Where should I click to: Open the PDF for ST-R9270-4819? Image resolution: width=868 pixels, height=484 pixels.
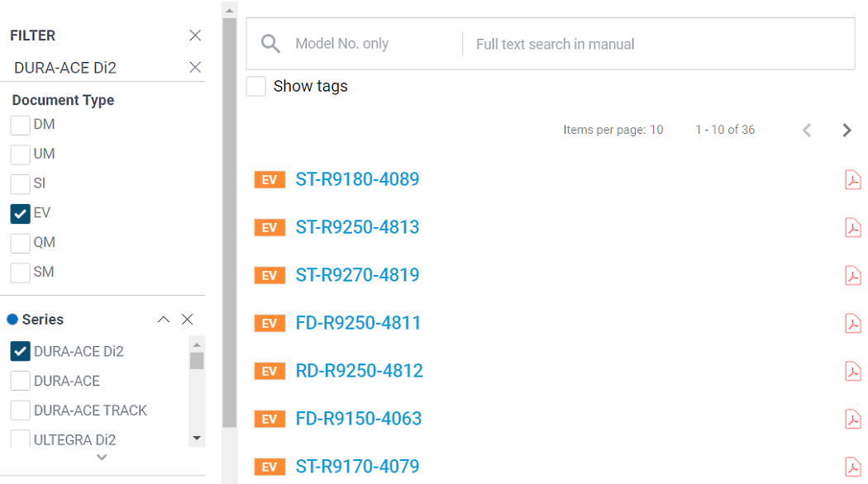point(852,275)
